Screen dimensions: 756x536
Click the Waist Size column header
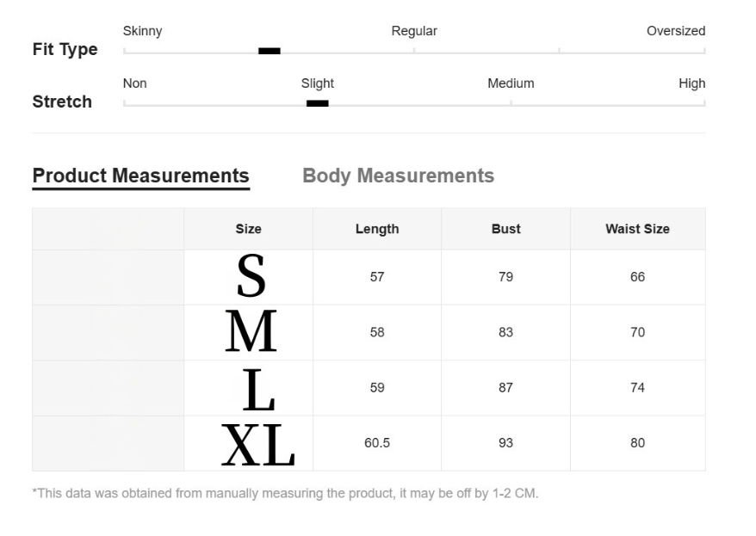click(637, 229)
